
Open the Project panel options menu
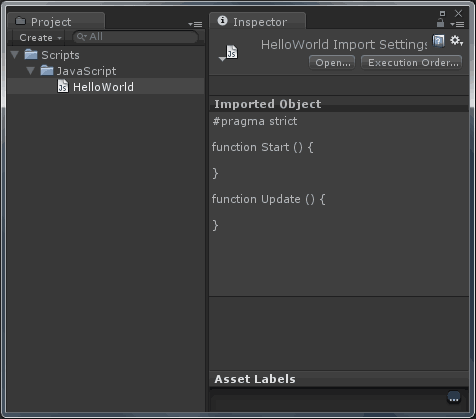[195, 24]
